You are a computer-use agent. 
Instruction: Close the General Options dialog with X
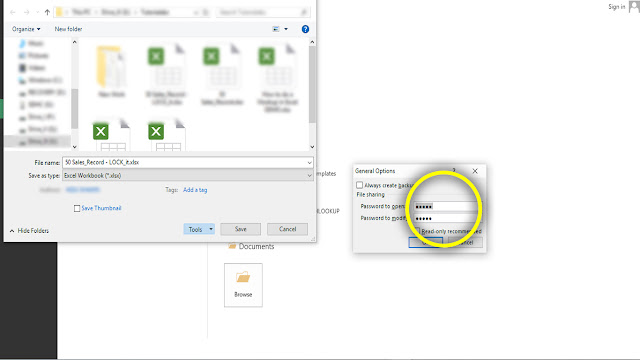475,171
